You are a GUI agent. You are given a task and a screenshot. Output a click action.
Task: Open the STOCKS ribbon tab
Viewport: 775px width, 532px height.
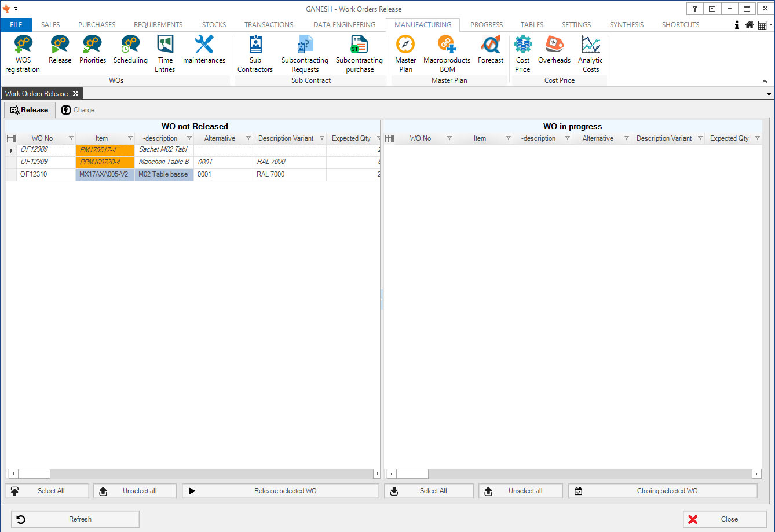pyautogui.click(x=214, y=25)
